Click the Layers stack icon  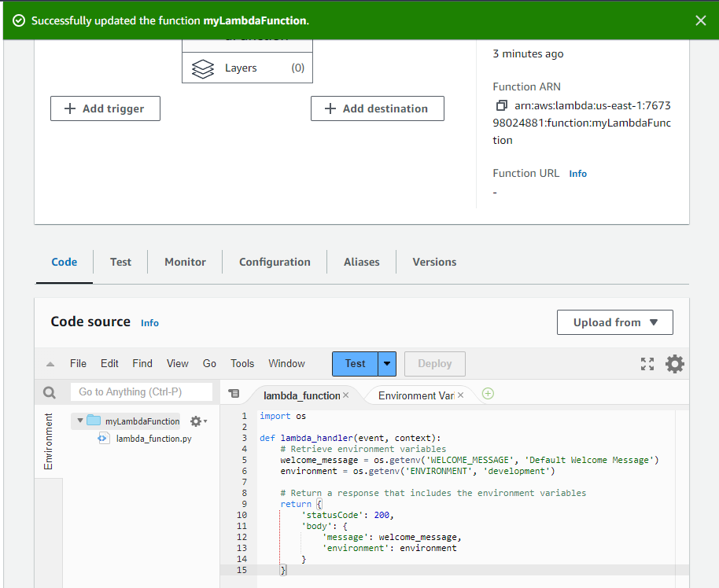point(203,68)
